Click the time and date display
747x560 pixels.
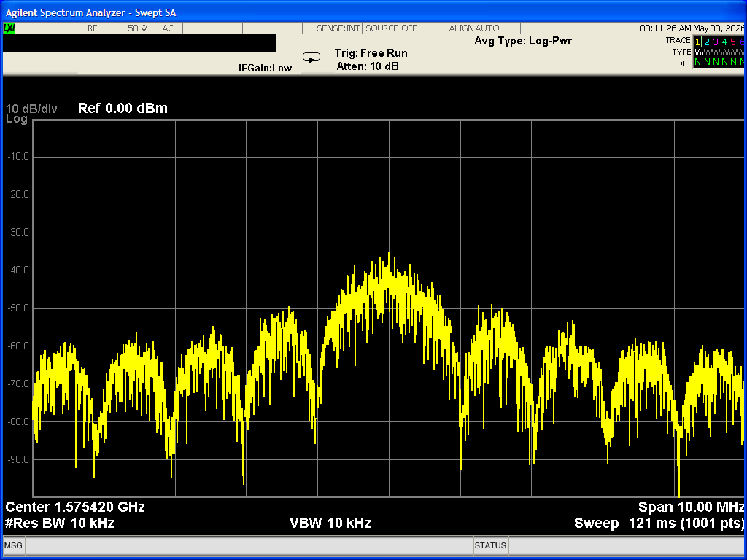(x=692, y=28)
